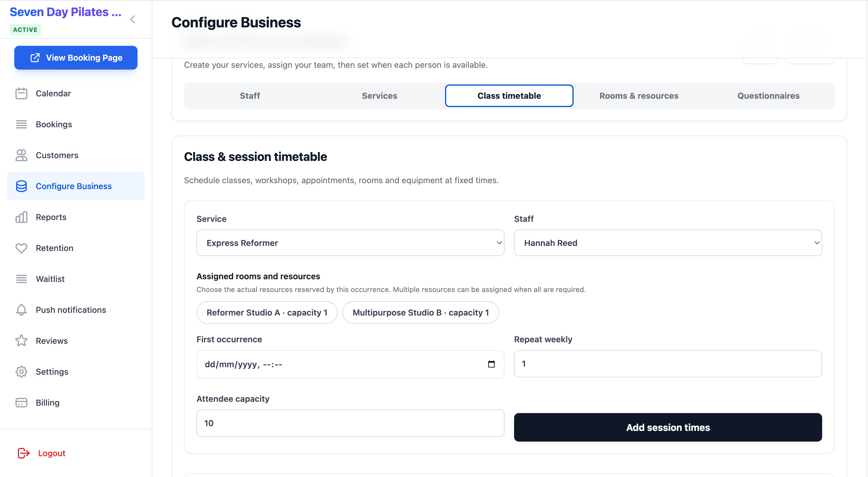Open the Questionnaires tab
868x477 pixels.
768,95
